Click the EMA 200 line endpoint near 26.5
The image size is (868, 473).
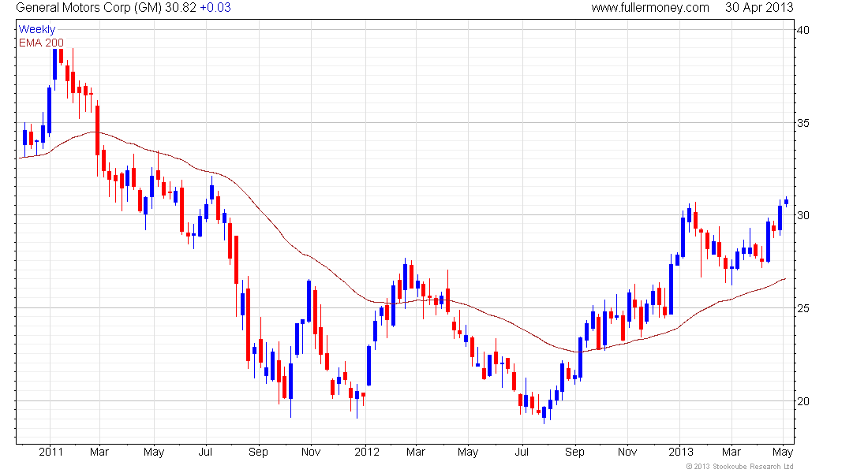click(785, 279)
